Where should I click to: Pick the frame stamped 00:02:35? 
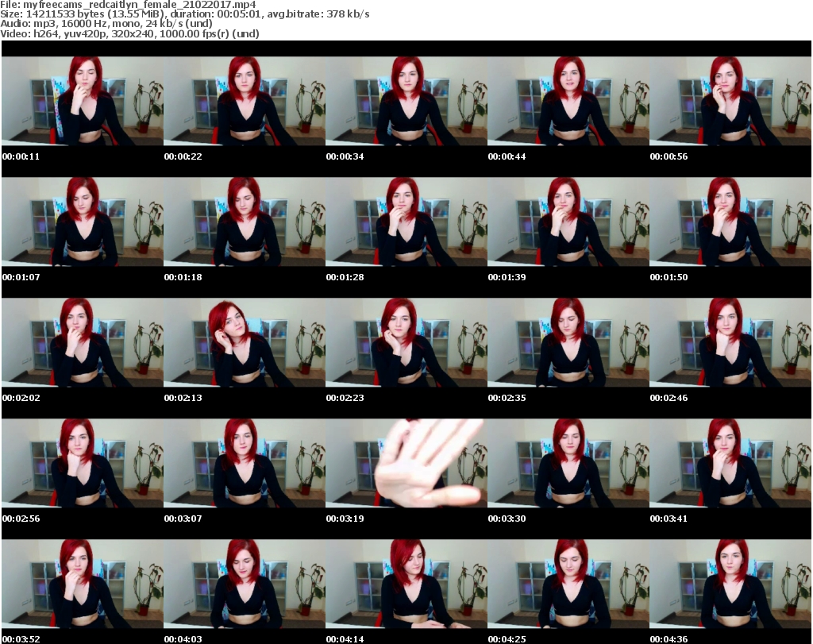[x=568, y=342]
